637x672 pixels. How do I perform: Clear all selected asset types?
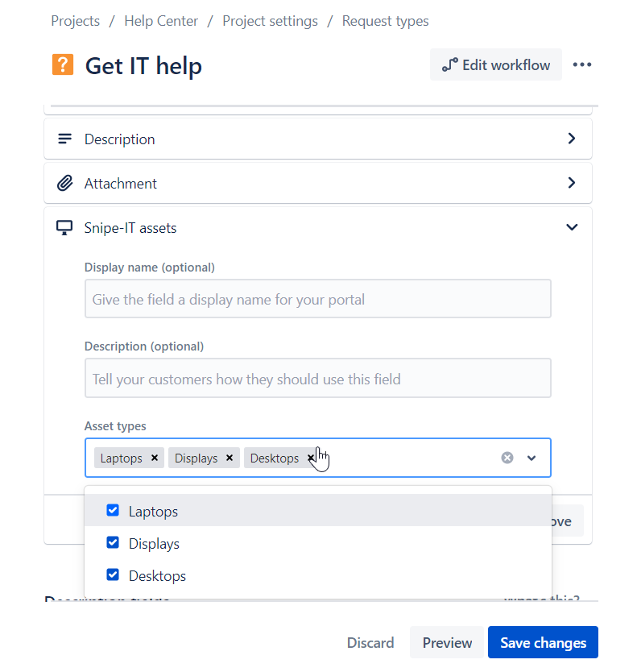click(x=507, y=458)
